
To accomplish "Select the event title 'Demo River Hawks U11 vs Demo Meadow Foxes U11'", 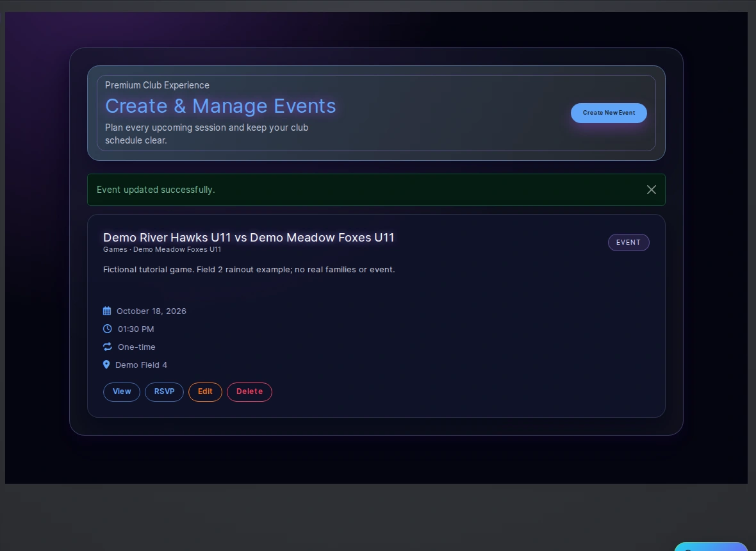I will [x=249, y=238].
